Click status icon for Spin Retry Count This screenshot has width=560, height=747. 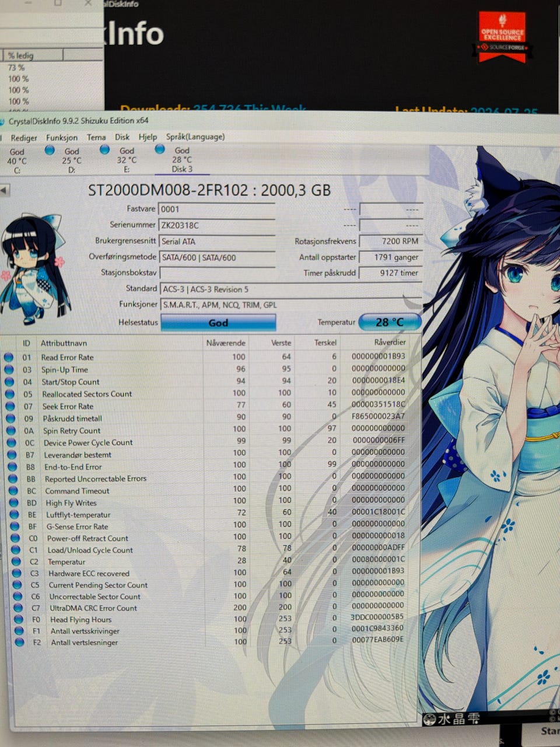click(x=12, y=431)
